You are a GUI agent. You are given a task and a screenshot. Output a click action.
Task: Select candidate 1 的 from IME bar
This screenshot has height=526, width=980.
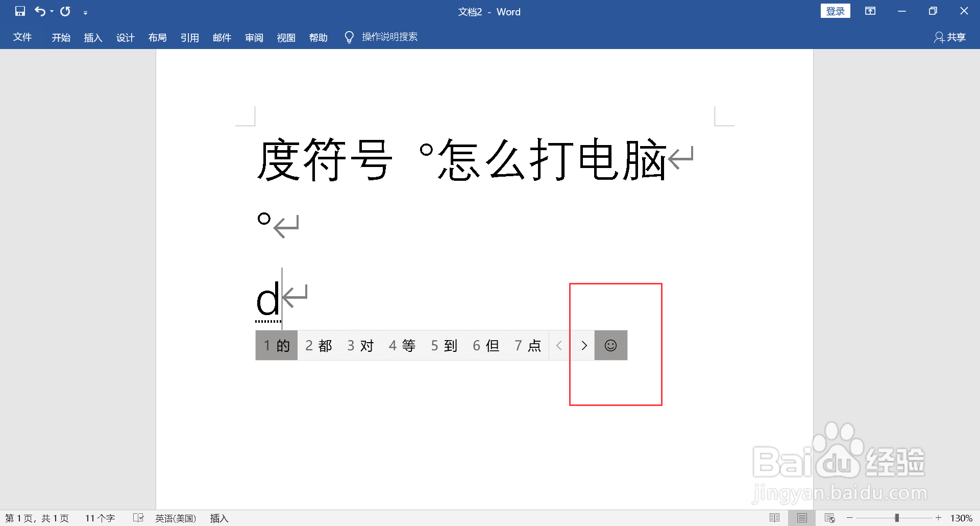tap(276, 345)
